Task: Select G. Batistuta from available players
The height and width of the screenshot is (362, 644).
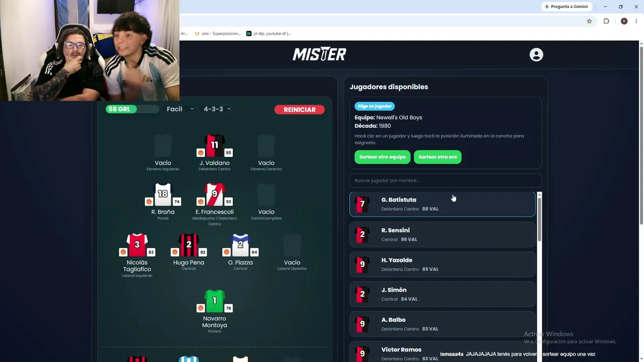Action: [442, 204]
